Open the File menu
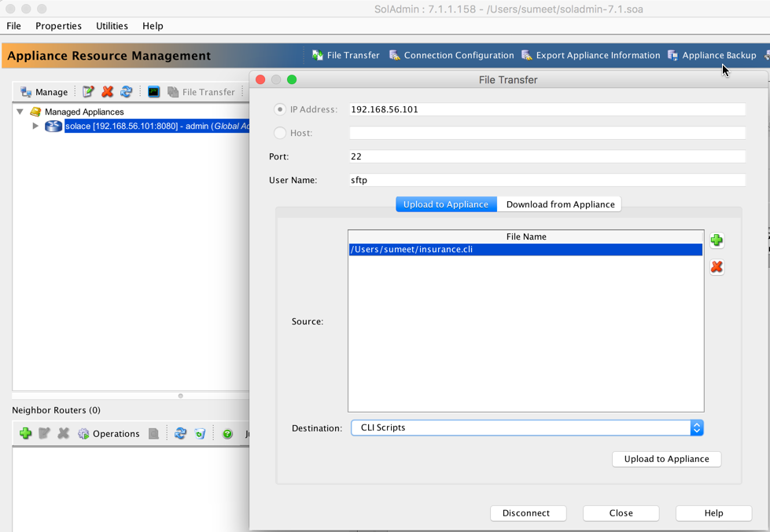The image size is (770, 532). pos(13,26)
